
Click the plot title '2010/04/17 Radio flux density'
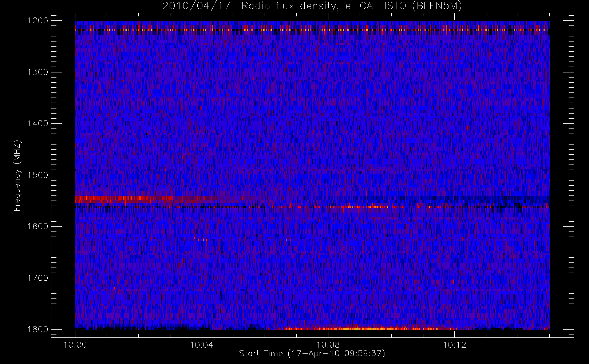[312, 6]
